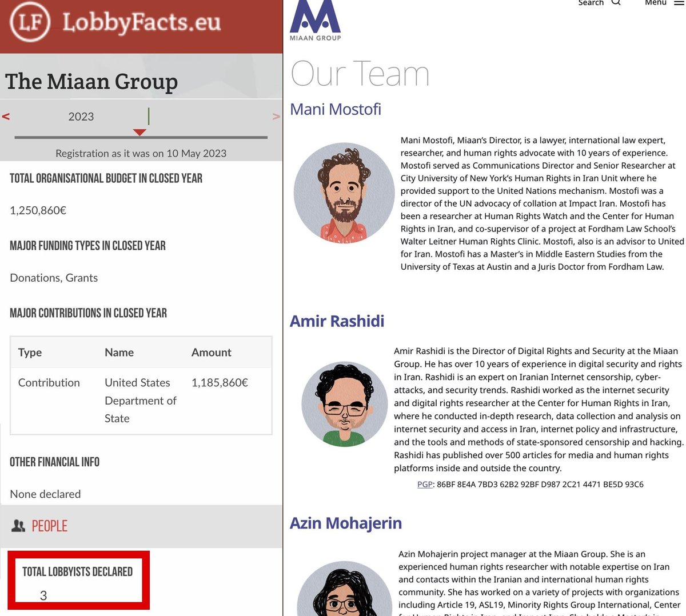The image size is (686, 616).
Task: Select the 1,250,860€ budget value
Action: click(x=38, y=210)
